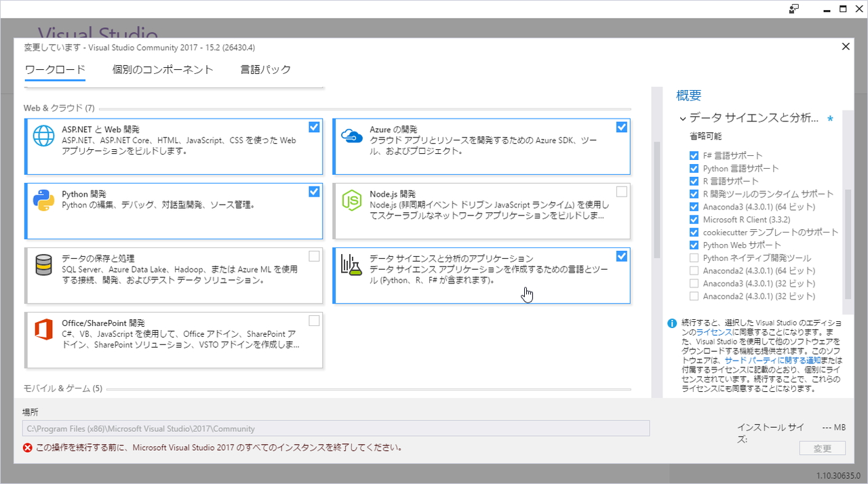
Task: Check the Python ネイティブ開発ツール option
Action: 694,258
